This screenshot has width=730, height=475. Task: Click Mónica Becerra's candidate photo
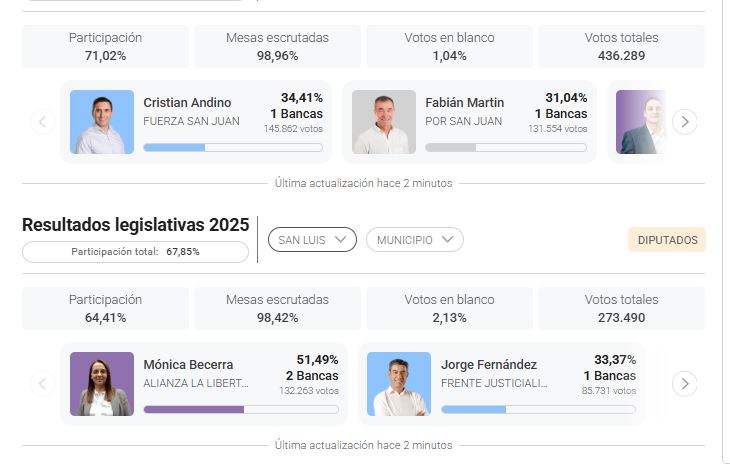tap(101, 384)
